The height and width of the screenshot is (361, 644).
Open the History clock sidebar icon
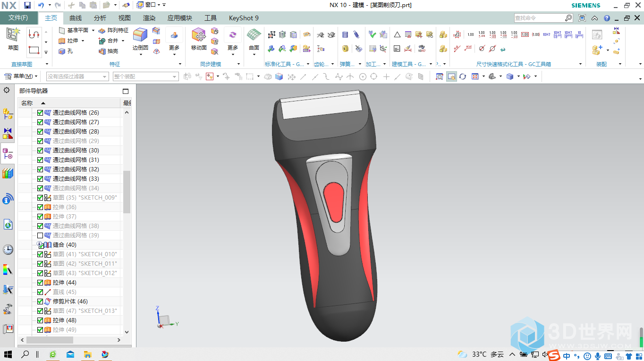coord(8,250)
